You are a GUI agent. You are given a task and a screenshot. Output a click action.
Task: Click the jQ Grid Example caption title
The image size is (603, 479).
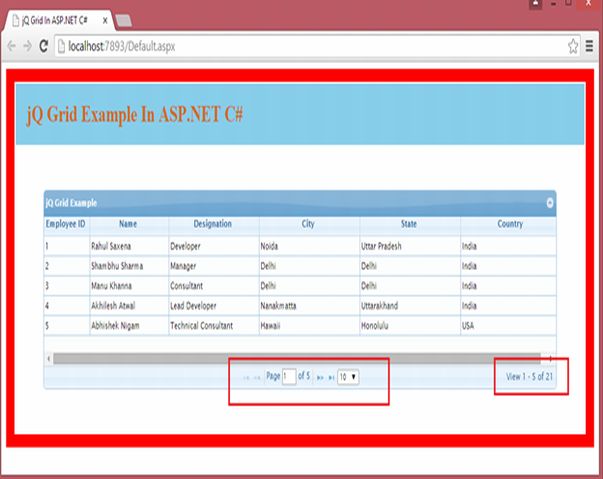[72, 203]
